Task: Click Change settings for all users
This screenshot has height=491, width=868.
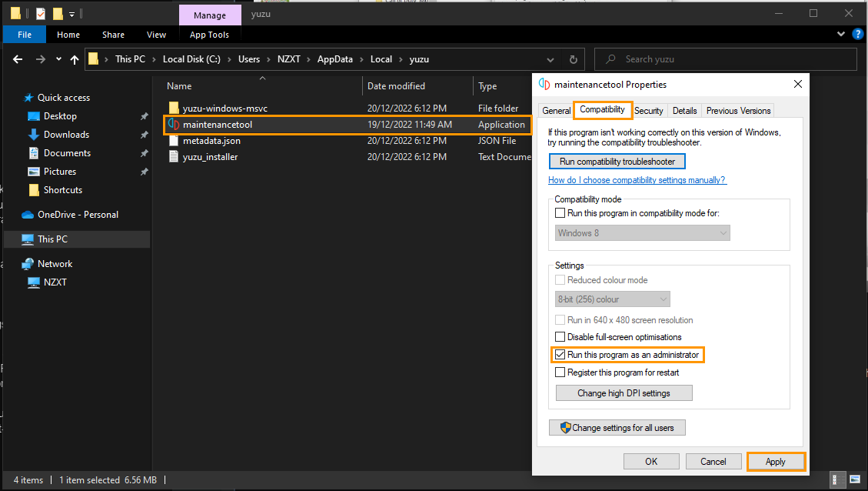Action: (617, 428)
